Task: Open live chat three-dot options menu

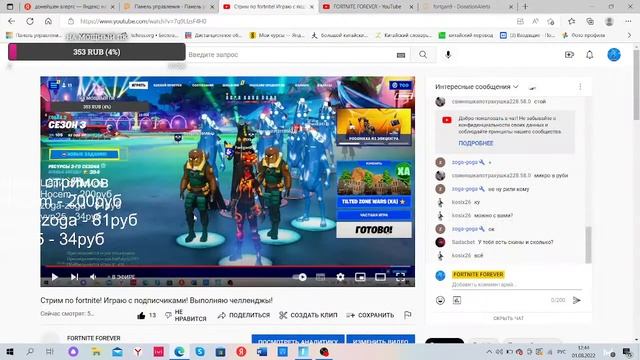Action: click(580, 87)
